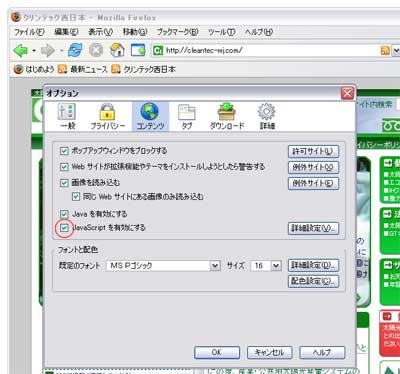Click the new window icon beside Home

tap(138, 50)
